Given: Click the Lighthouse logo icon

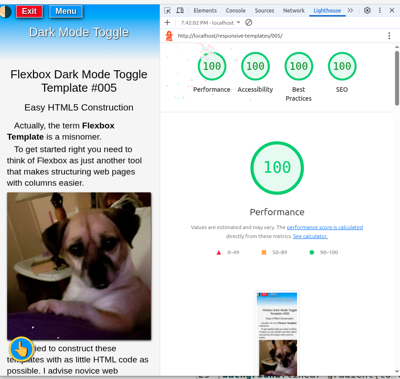Looking at the screenshot, I should [x=169, y=36].
